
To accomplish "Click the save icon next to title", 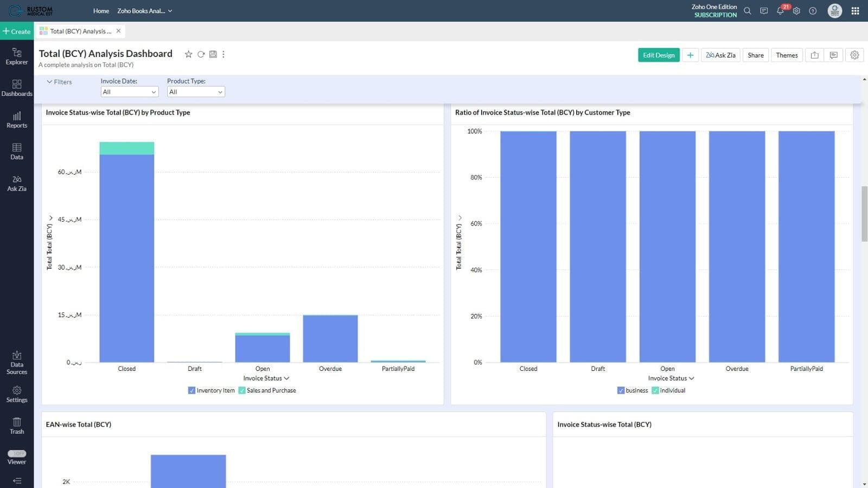I will coord(213,54).
